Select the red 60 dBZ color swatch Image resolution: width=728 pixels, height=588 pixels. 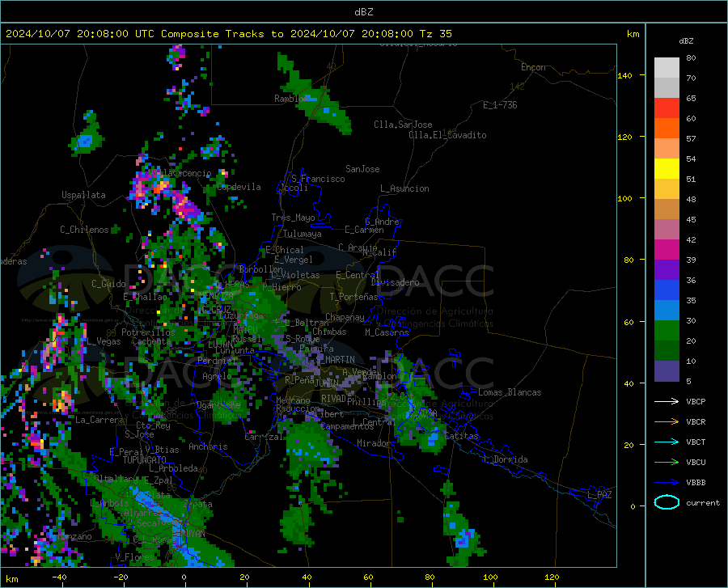pyautogui.click(x=667, y=108)
